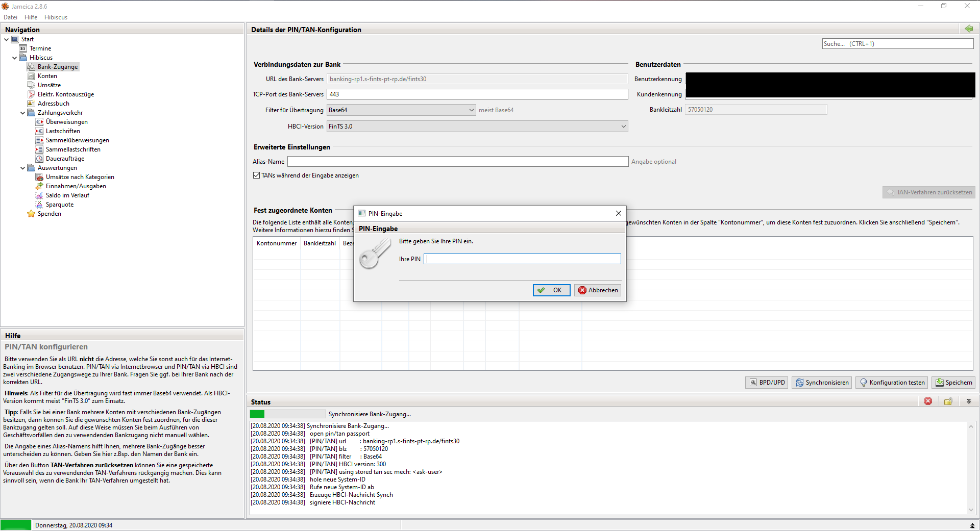Open the Hibiscus menu
The height and width of the screenshot is (531, 980).
tap(56, 17)
